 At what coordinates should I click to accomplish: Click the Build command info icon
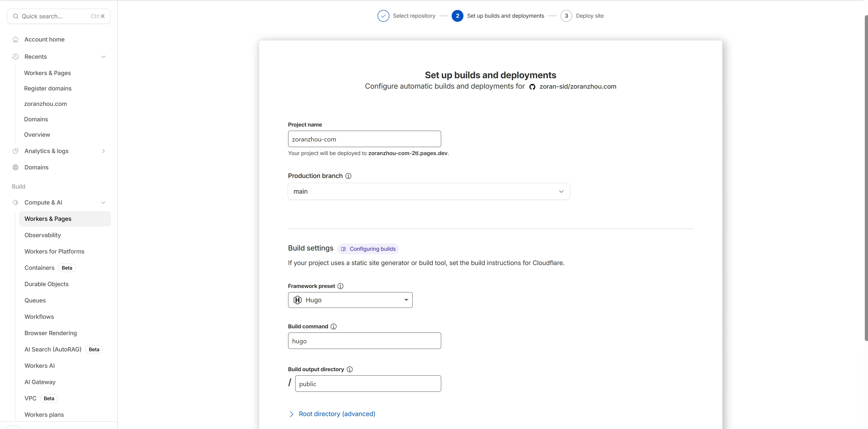tap(334, 327)
